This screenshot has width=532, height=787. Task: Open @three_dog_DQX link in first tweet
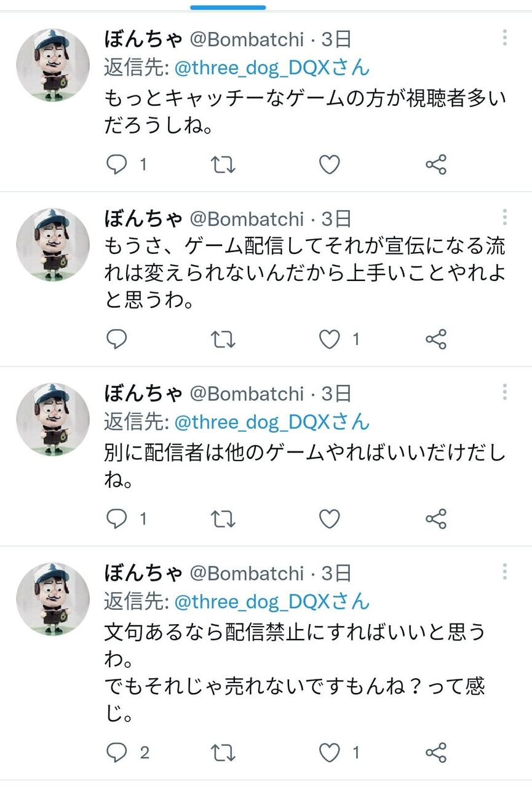(272, 67)
